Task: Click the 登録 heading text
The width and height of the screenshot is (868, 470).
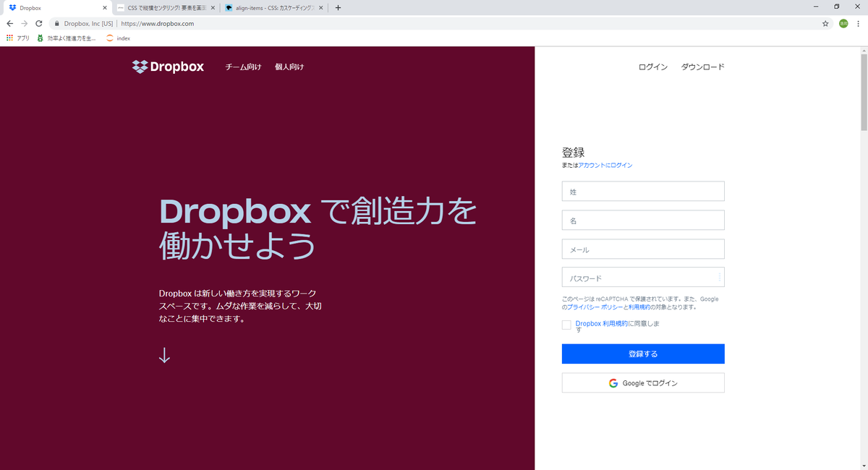Action: 573,153
